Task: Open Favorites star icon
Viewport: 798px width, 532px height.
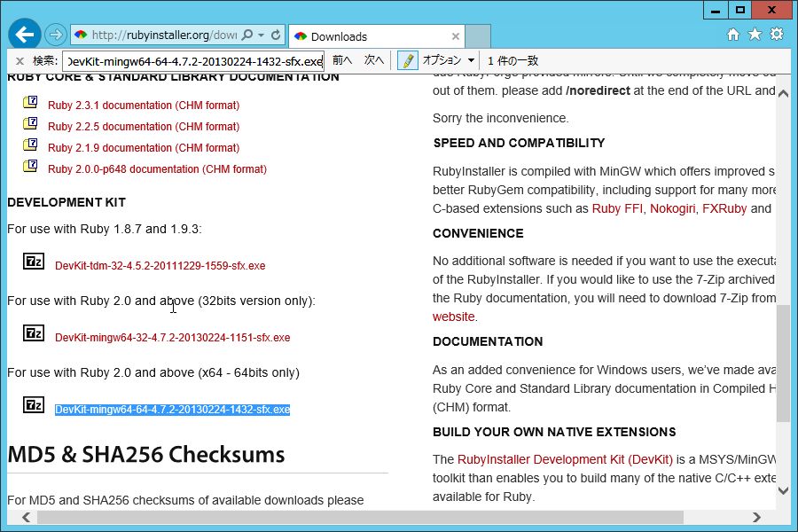Action: point(755,34)
